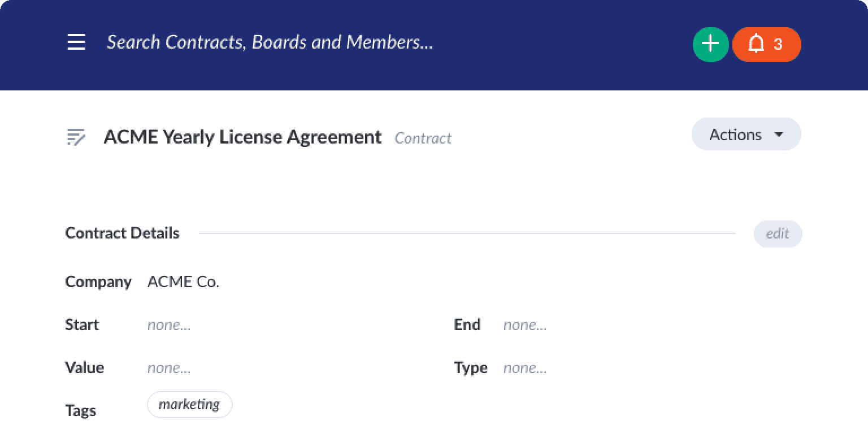Click the Contract Details section header
Viewport: 868px width, 434px height.
pos(122,233)
